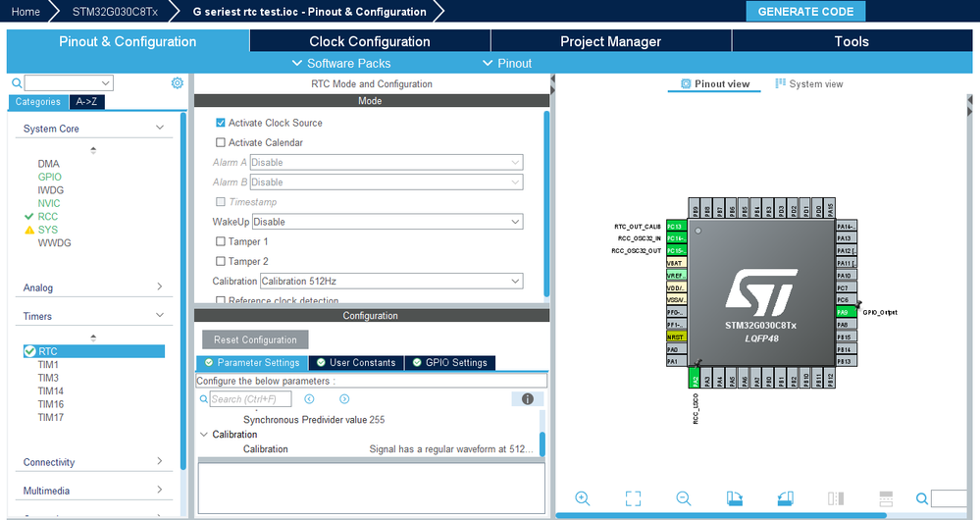Screen dimensions: 980x520
Task: Click the horizontal scrollbar under pinout view
Action: (x=721, y=516)
